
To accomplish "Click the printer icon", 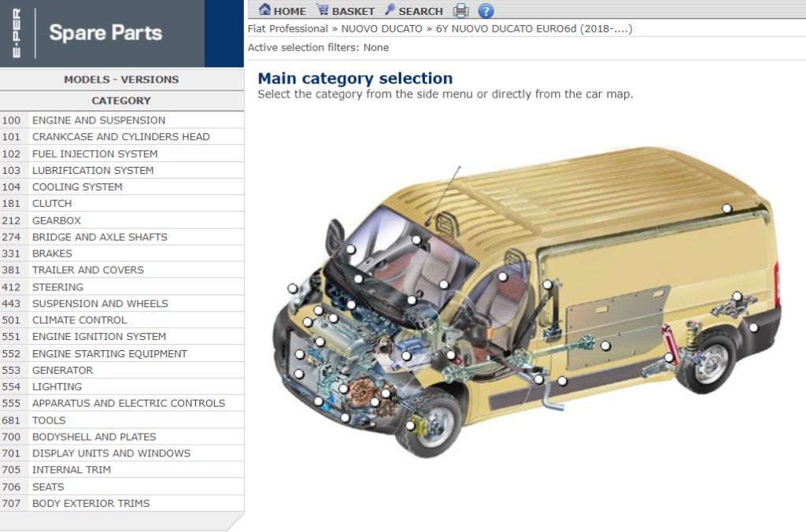I will pos(461,10).
